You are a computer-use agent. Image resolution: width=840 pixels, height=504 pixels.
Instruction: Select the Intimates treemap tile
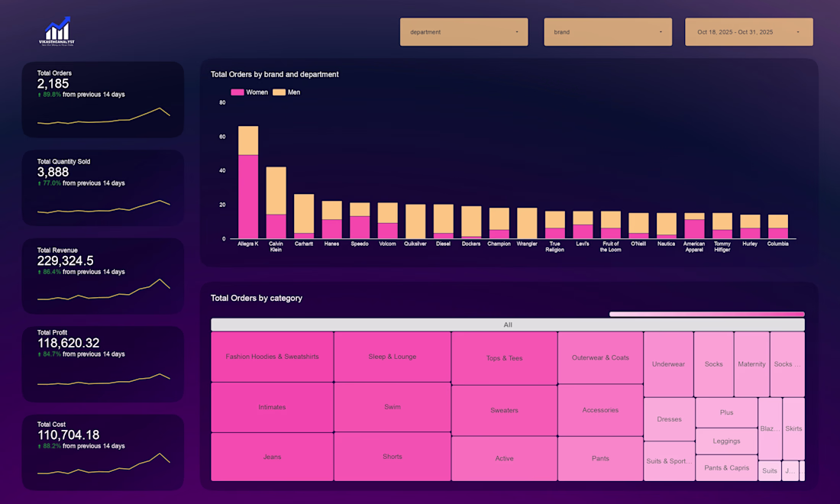point(272,407)
